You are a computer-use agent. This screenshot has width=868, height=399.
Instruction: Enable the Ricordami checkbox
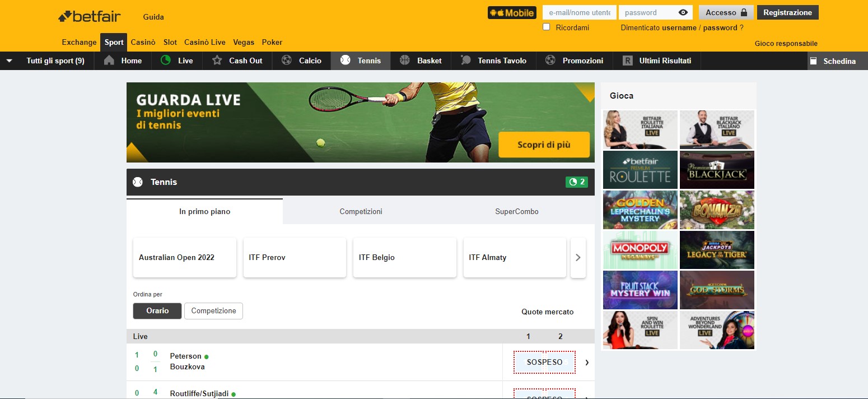[x=546, y=26]
